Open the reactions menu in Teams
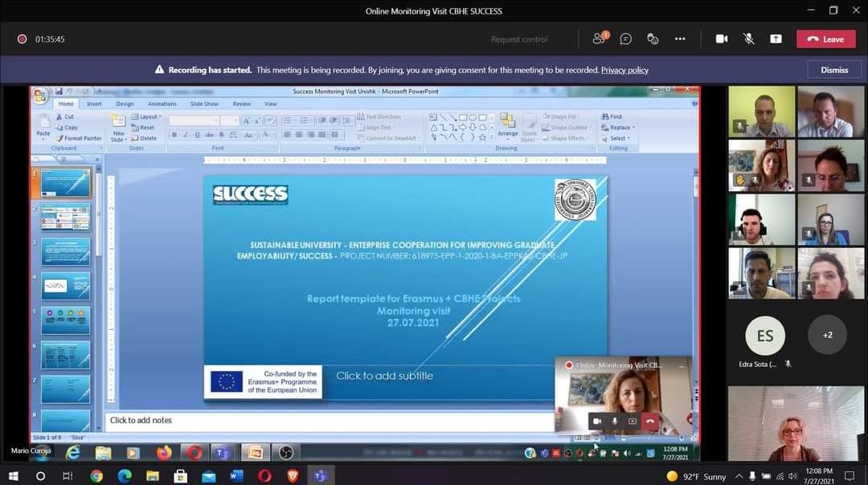The image size is (868, 485). pyautogui.click(x=653, y=39)
